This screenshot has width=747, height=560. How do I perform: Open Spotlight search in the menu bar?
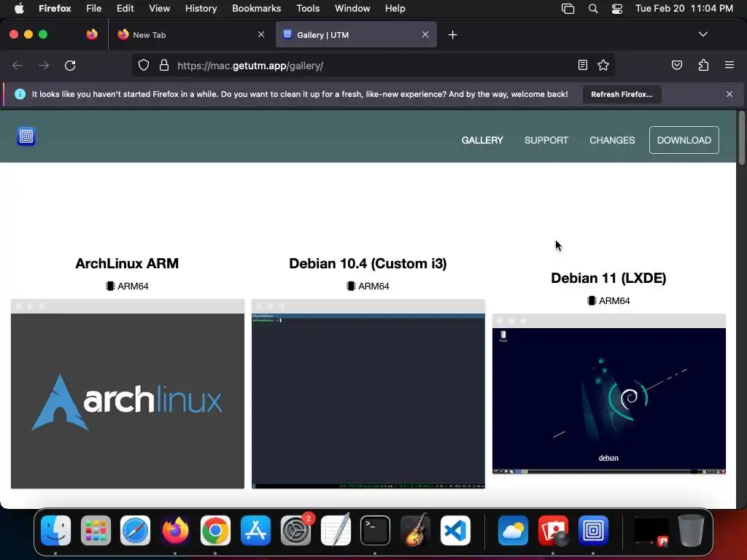point(592,9)
